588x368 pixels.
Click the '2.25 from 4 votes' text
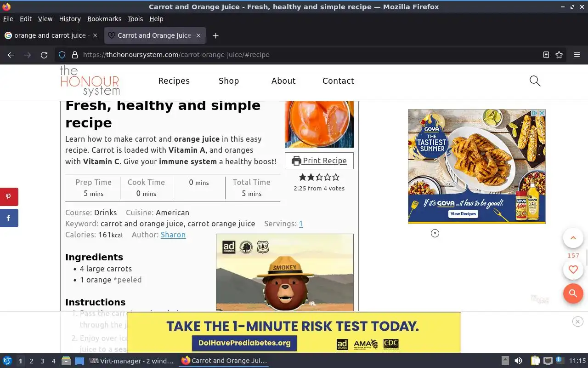[319, 188]
